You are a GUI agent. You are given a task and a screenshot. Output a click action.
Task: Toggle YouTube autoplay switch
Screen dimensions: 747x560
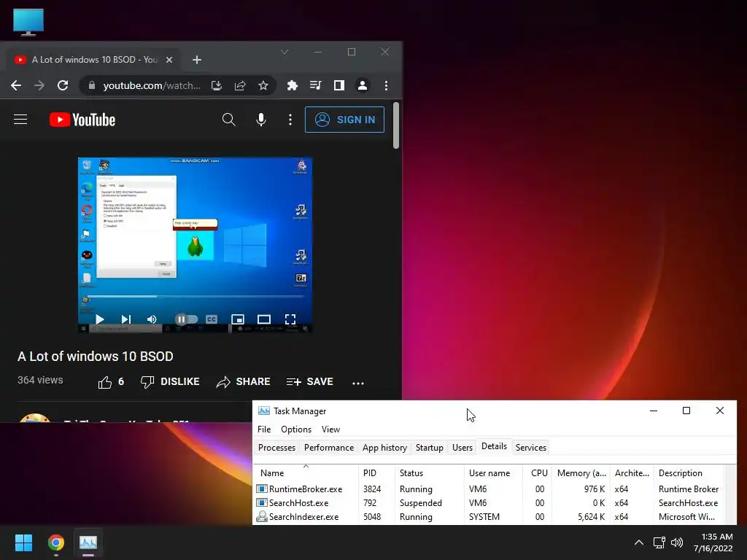tap(186, 319)
